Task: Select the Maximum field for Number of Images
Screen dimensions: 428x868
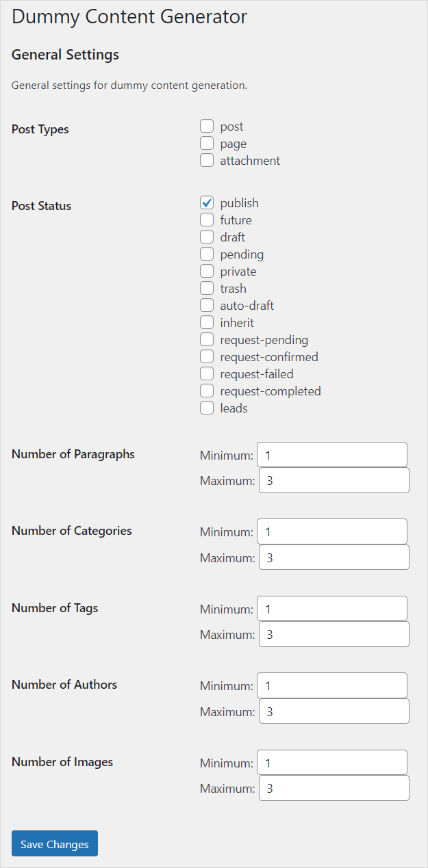Action: pyautogui.click(x=333, y=788)
